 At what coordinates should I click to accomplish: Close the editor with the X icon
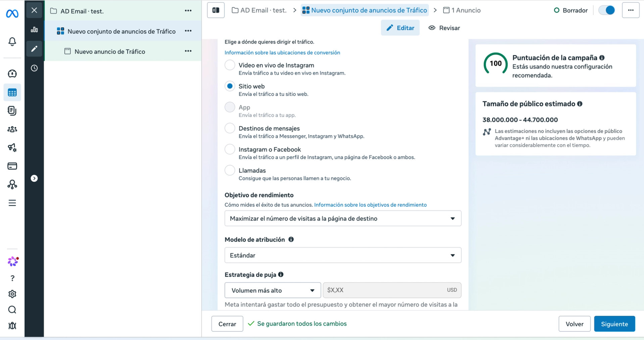click(34, 10)
